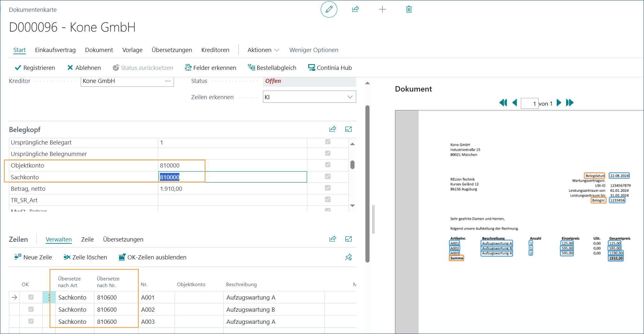Expand the Belegkopf section to full view
Image resolution: width=644 pixels, height=334 pixels.
point(348,129)
